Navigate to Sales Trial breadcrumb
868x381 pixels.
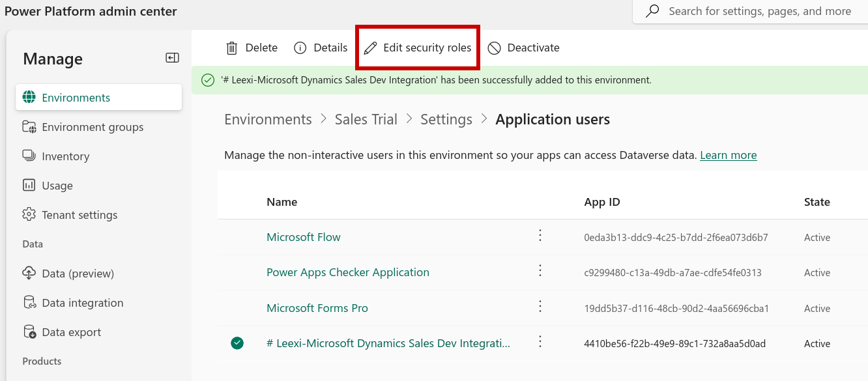tap(366, 119)
